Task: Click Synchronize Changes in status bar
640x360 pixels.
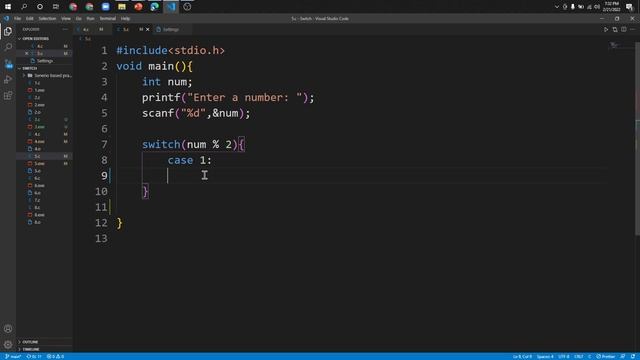Action: point(34,356)
